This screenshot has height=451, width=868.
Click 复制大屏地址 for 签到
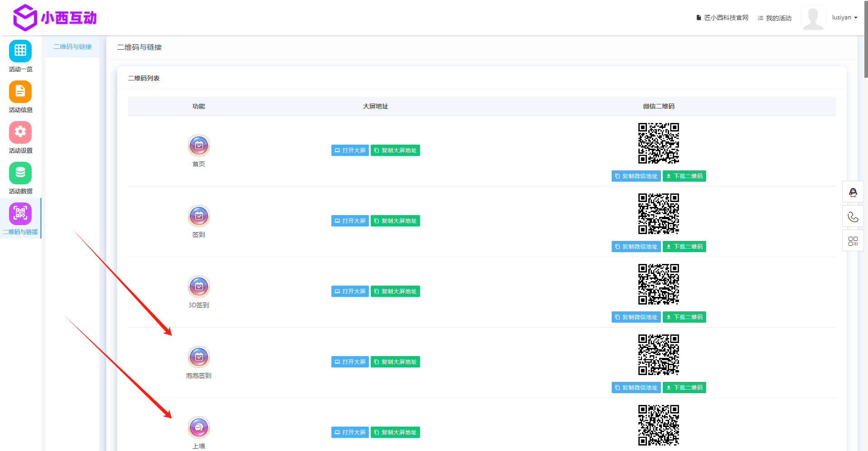pos(395,221)
